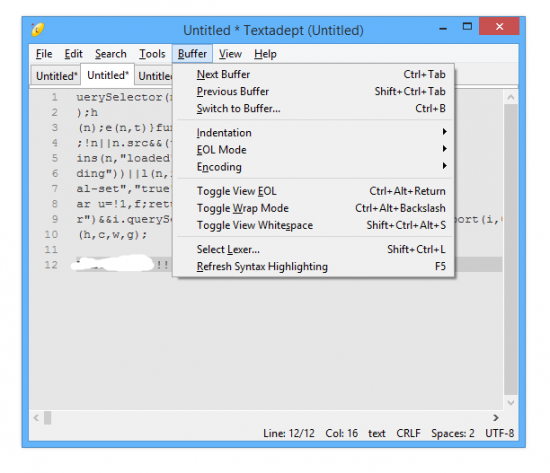The width and height of the screenshot is (550, 473).
Task: Open the Edit menu
Action: [x=73, y=54]
